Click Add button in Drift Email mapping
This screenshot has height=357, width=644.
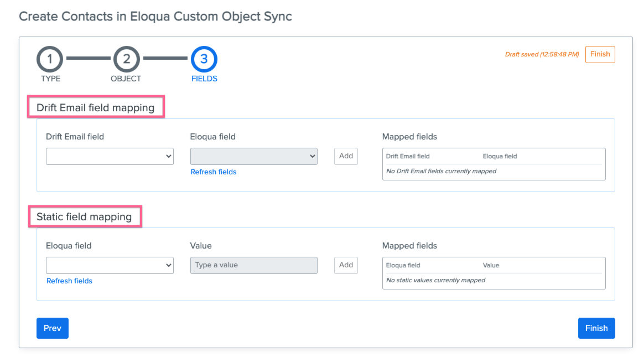tap(346, 156)
